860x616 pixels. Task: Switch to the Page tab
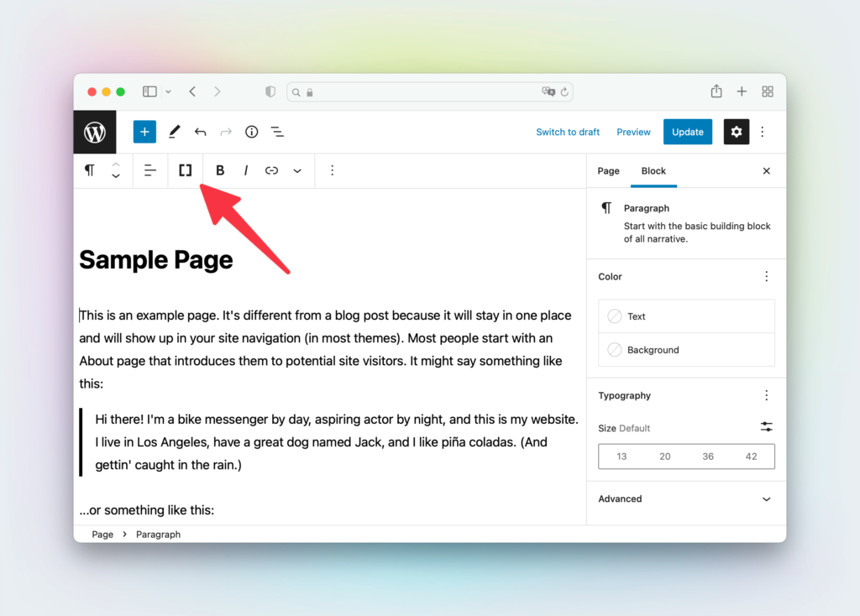(x=608, y=170)
